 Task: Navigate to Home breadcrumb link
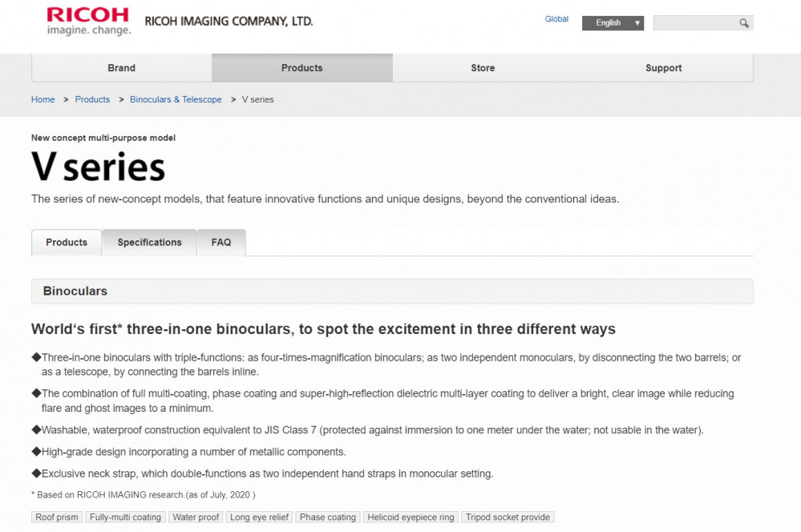(x=43, y=99)
